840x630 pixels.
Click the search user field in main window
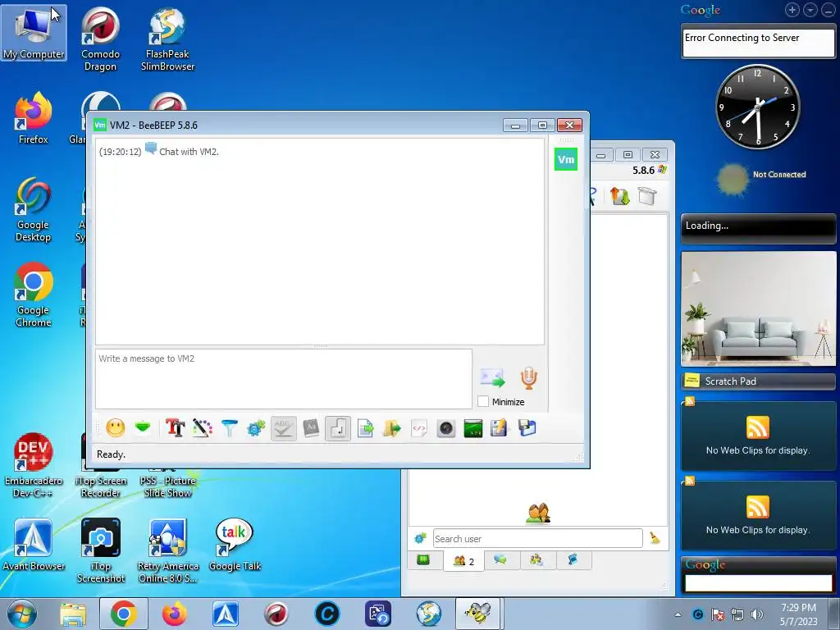tap(537, 538)
